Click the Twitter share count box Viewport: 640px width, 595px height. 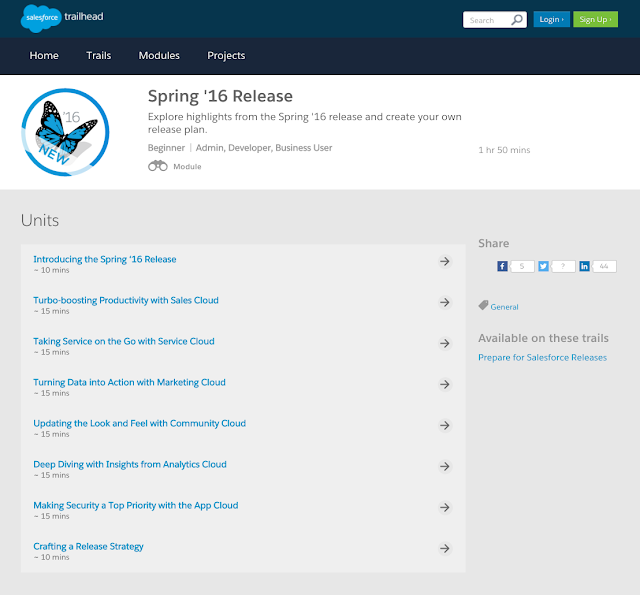tap(563, 266)
